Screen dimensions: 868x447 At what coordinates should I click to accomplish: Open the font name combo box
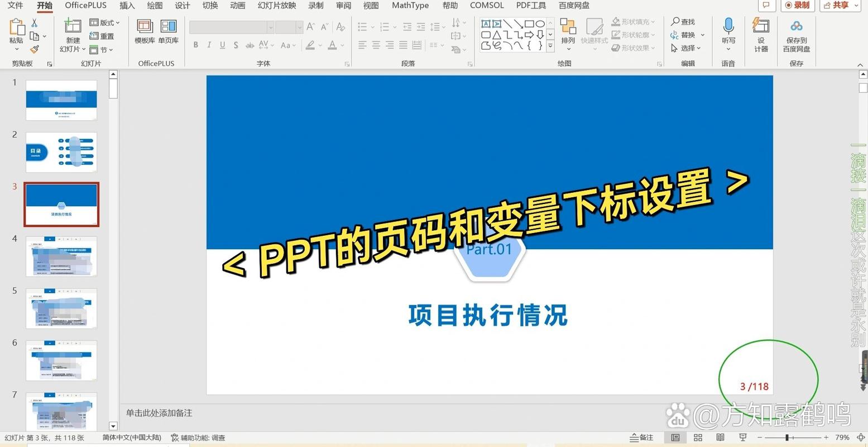coord(232,27)
